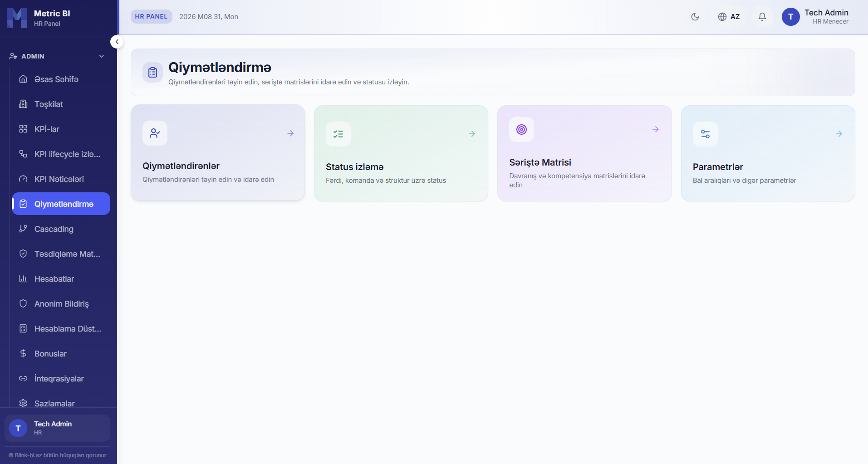Open KPI Nəticələri gauge icon
Screen dimensions: 868x464
23,179
